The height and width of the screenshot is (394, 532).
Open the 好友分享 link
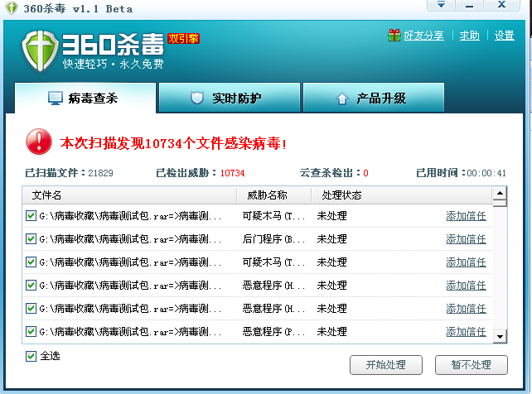tap(423, 36)
